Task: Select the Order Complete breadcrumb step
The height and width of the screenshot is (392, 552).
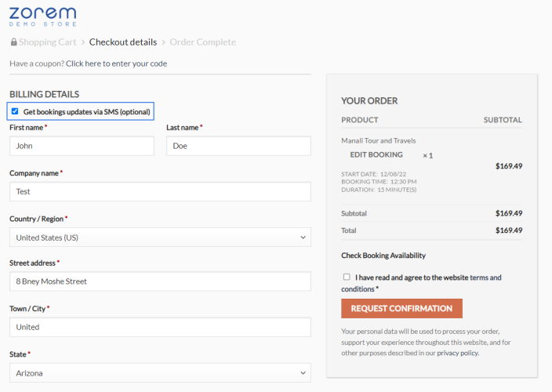Action: point(202,42)
